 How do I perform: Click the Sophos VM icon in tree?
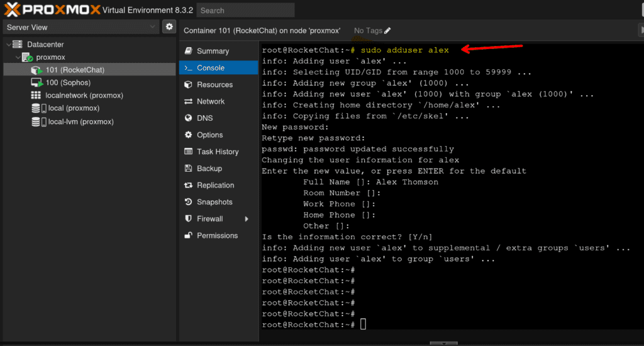point(36,82)
